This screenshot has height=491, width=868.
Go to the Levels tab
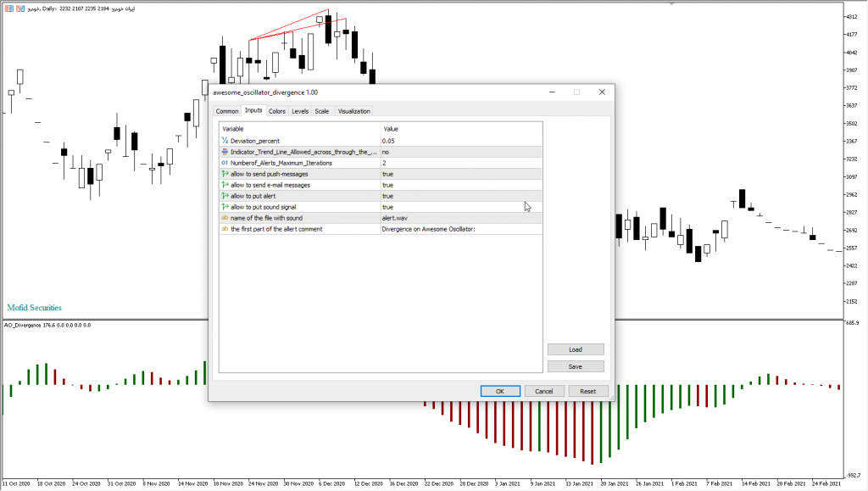click(x=300, y=111)
